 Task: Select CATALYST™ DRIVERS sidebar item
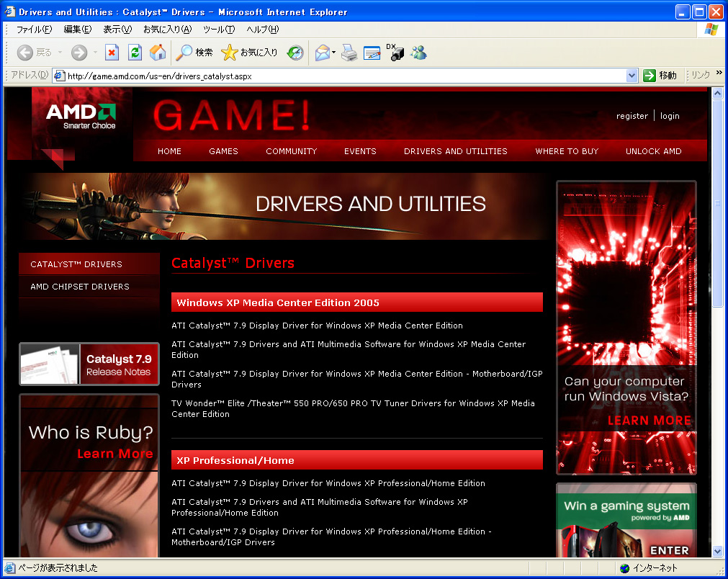(x=89, y=264)
